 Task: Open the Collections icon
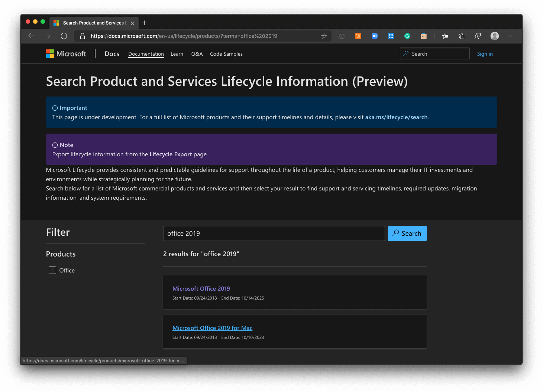pyautogui.click(x=461, y=36)
